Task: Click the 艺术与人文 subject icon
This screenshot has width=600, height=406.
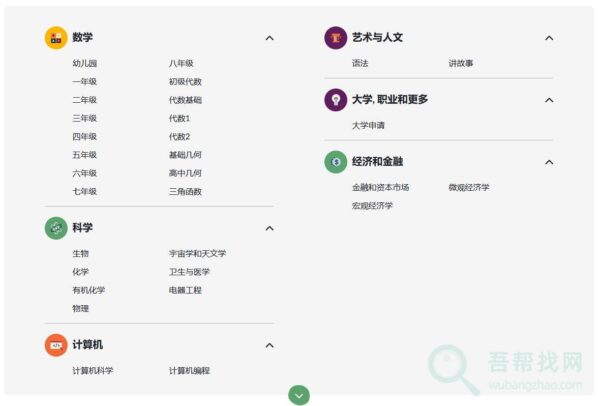Action: 335,38
